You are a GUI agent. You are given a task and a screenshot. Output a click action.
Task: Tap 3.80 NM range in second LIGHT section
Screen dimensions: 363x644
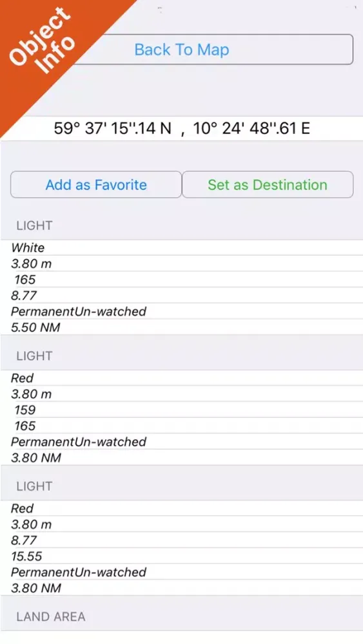[182, 457]
